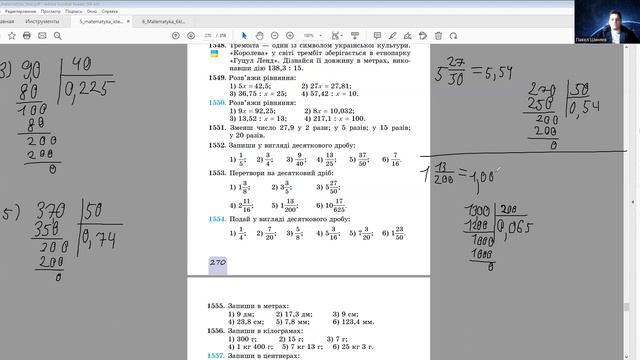Click the page number input field

tap(208, 36)
